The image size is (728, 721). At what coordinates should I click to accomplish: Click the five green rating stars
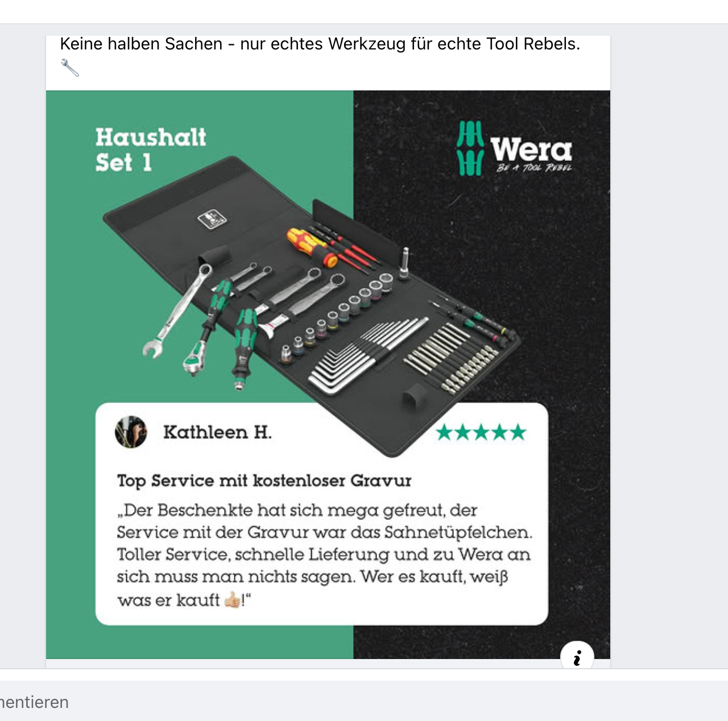point(481,433)
